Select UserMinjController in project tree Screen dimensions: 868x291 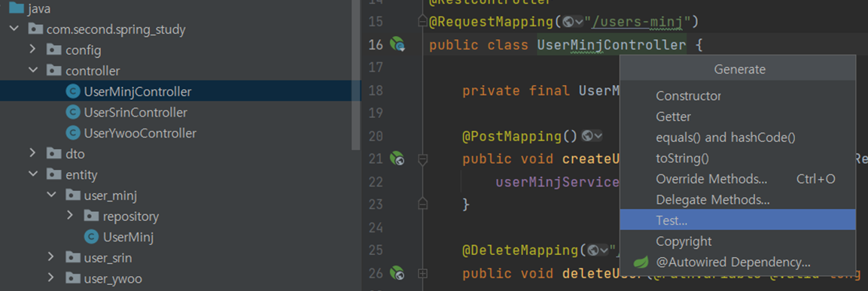point(138,91)
